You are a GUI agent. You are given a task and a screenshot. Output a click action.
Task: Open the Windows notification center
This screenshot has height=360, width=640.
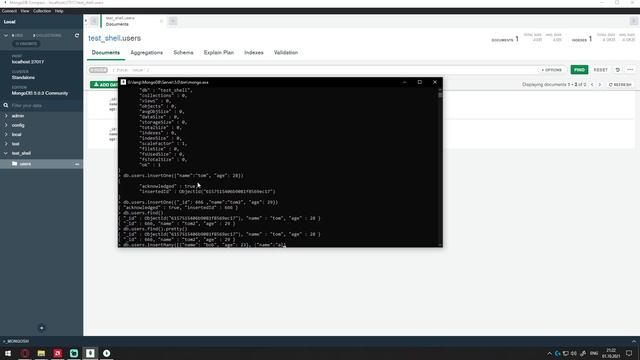[x=629, y=353]
